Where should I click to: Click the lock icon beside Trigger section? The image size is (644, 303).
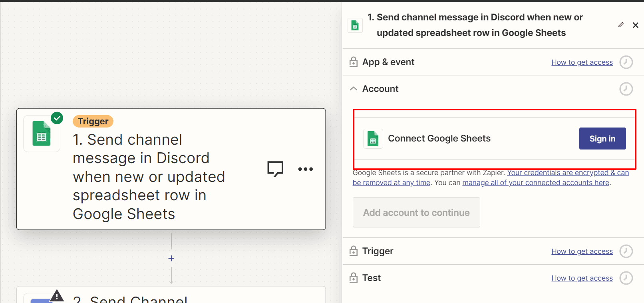354,251
